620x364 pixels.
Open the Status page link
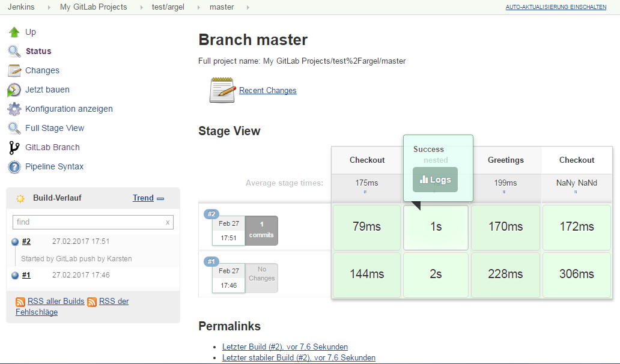(x=38, y=52)
